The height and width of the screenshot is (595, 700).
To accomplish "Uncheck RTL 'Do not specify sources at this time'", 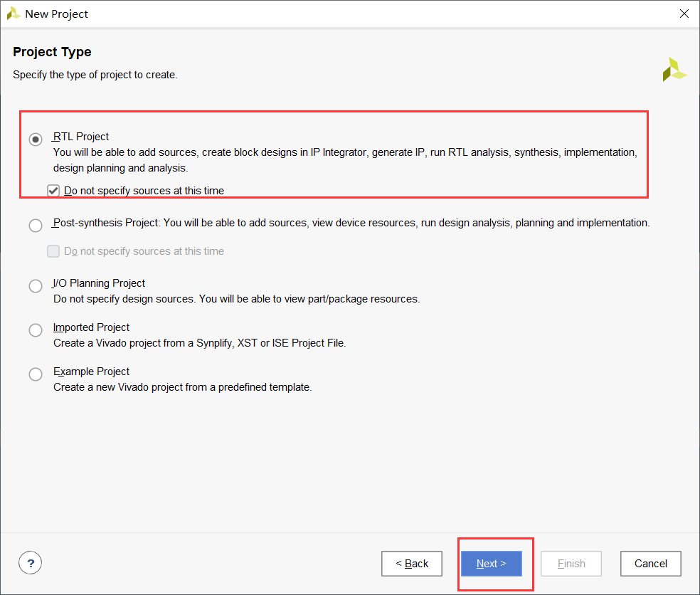I will tap(53, 191).
